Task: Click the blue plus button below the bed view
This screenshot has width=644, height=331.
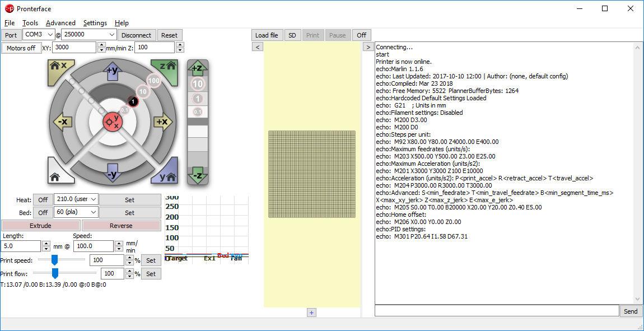Action: [311, 313]
